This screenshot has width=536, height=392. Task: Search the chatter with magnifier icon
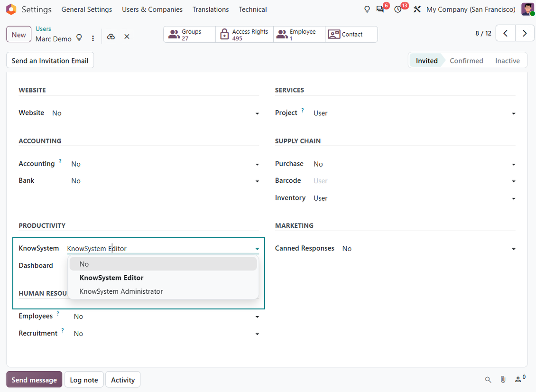[488, 379]
